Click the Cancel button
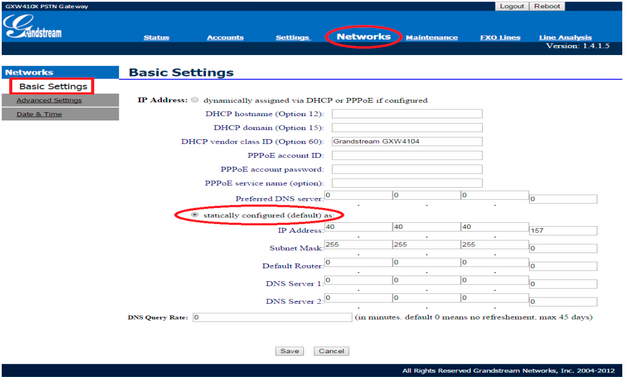The width and height of the screenshot is (625, 377). [x=331, y=351]
